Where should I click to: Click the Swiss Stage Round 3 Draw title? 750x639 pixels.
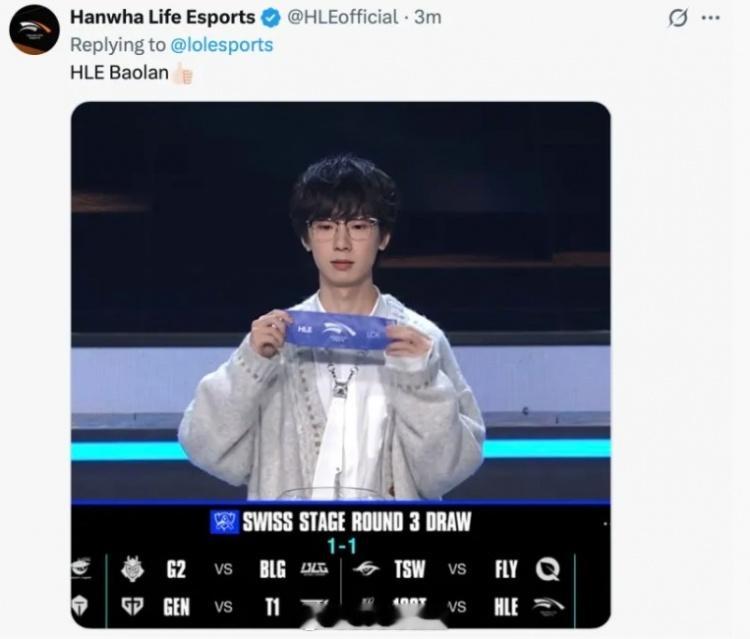357,522
